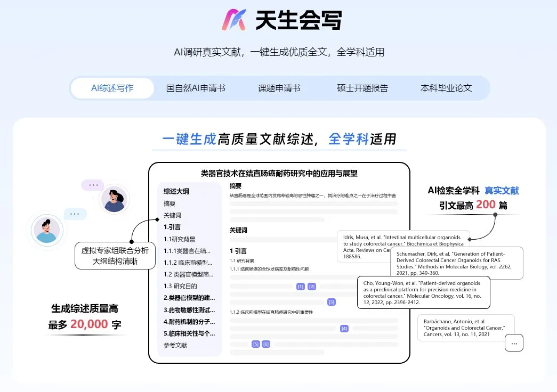Click the 摘要 heading in document preview
The height and width of the screenshot is (392, 557).
236,186
